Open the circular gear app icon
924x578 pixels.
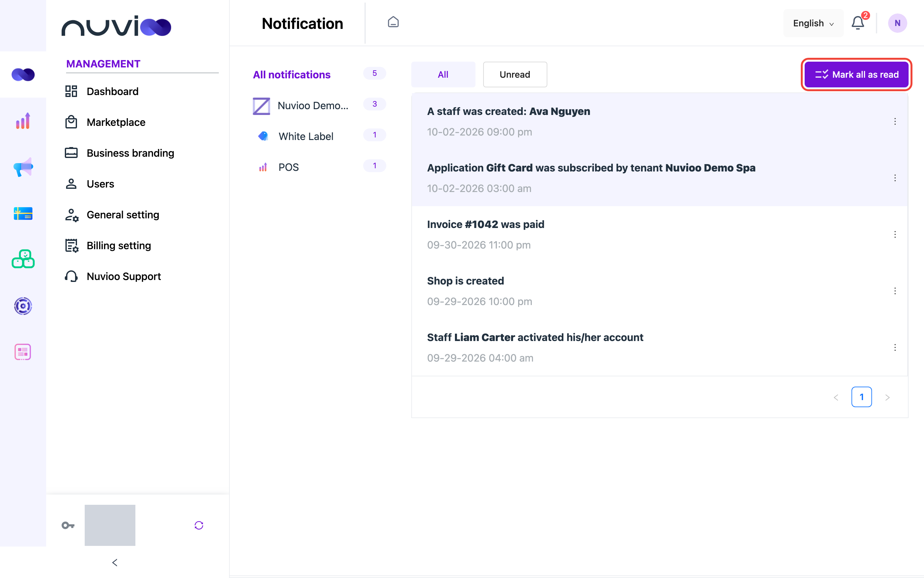(x=23, y=306)
